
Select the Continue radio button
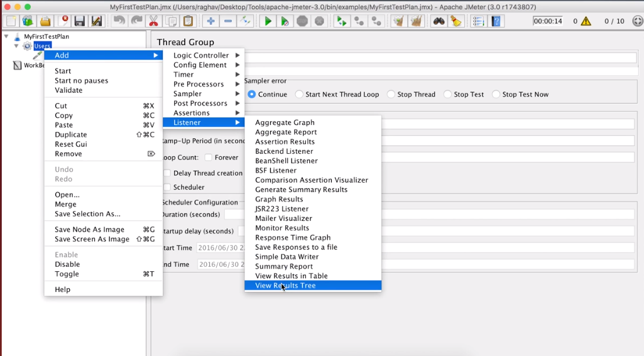(x=251, y=94)
